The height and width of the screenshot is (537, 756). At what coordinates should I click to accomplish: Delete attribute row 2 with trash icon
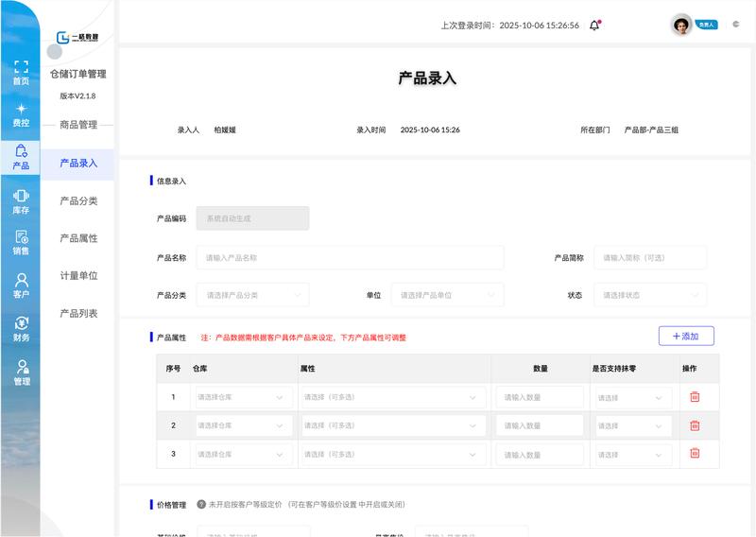(695, 425)
